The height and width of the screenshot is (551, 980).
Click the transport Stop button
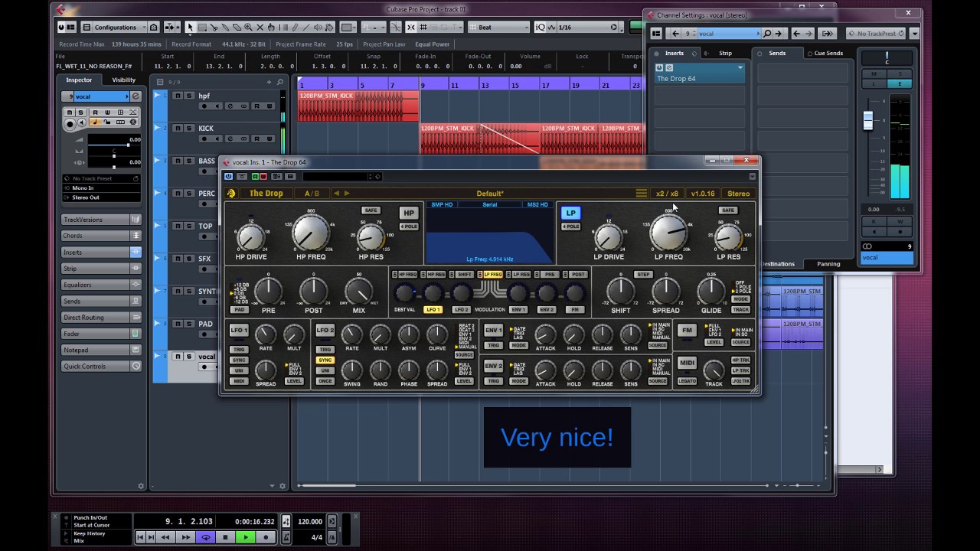[225, 537]
